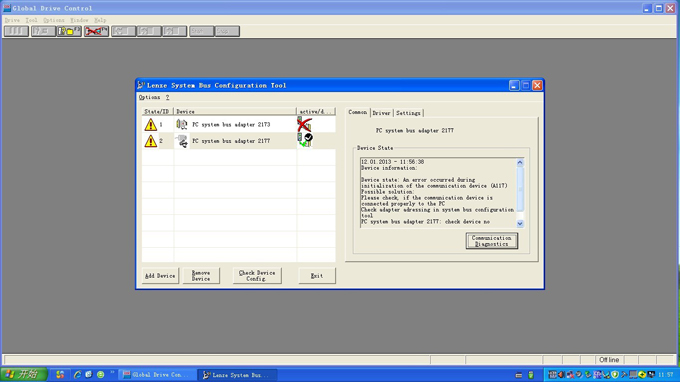
Task: Open the Options menu in bus configuration tool
Action: click(149, 97)
